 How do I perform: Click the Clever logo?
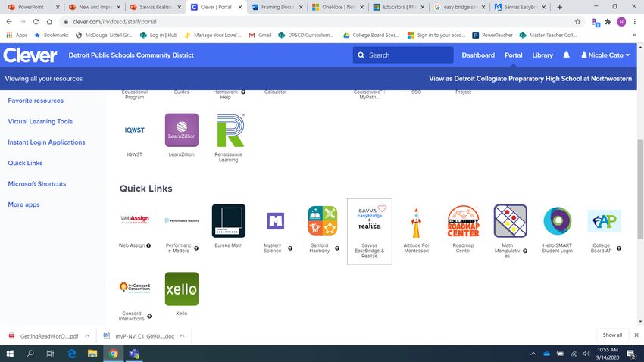(30, 55)
